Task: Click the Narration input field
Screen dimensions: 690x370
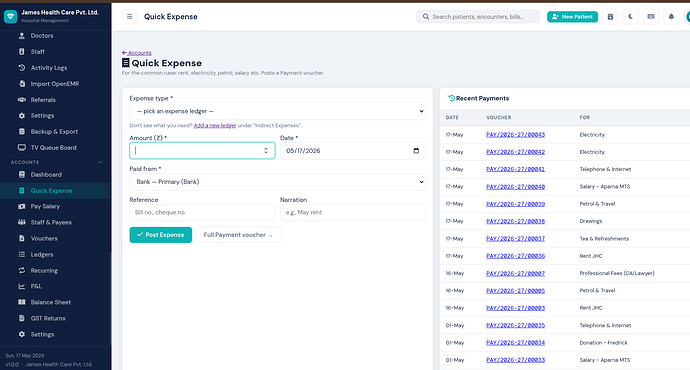Action: [352, 212]
